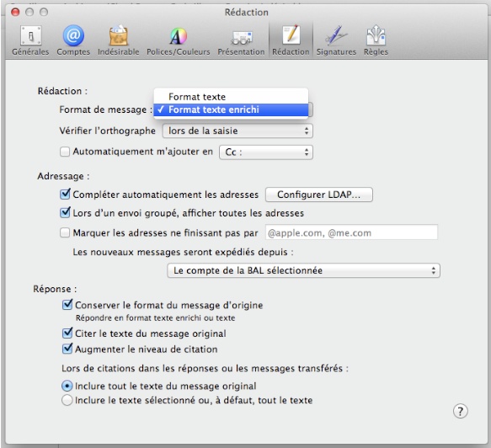Select the Rédaction toolbar icon
The width and height of the screenshot is (491, 448).
click(x=291, y=40)
